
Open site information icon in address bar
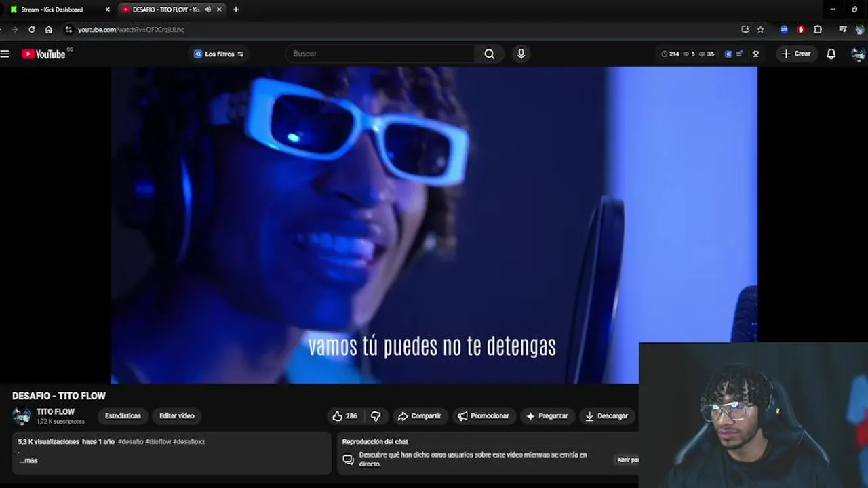click(x=68, y=29)
